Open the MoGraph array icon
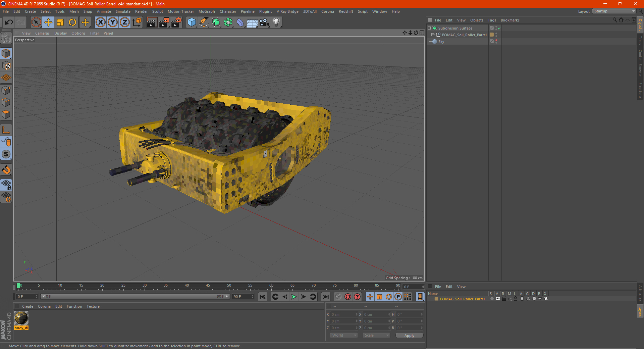The image size is (644, 349). [228, 22]
